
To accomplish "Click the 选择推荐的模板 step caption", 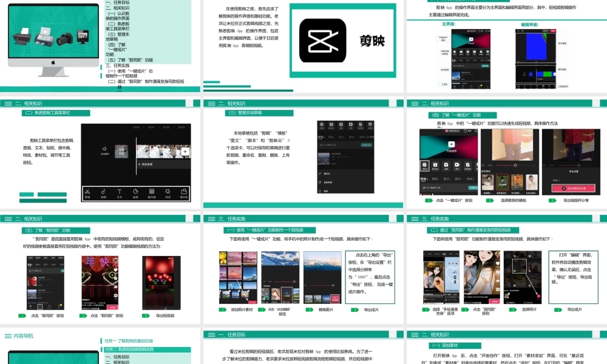I will click(514, 200).
